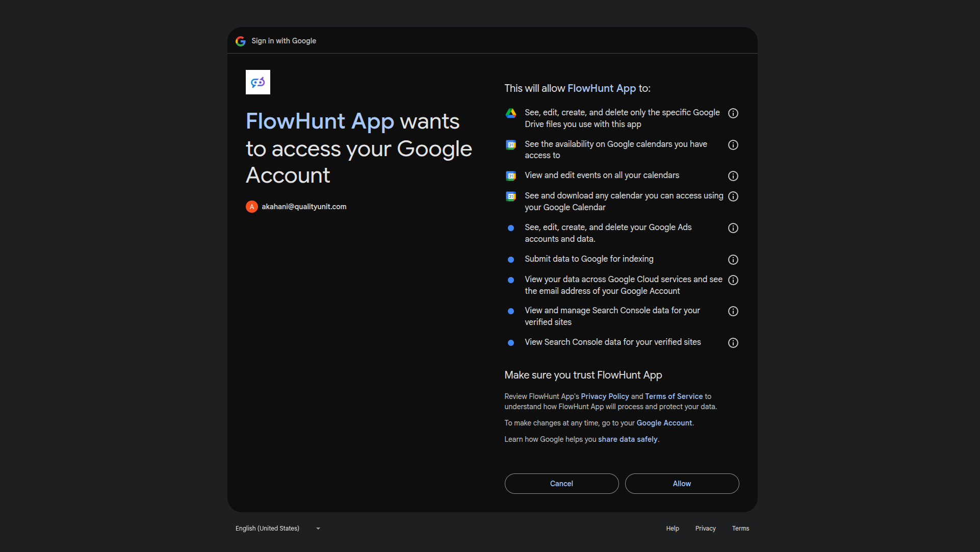
Task: Click the Google logo in the top header
Action: point(240,41)
